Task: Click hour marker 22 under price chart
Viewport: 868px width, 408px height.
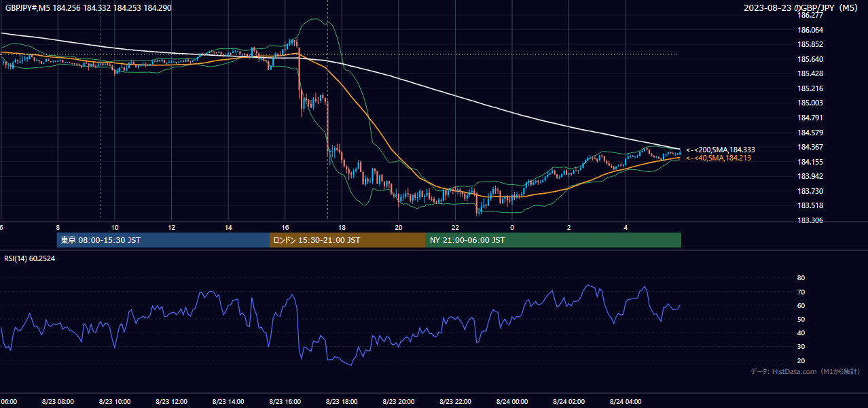Action: [455, 227]
